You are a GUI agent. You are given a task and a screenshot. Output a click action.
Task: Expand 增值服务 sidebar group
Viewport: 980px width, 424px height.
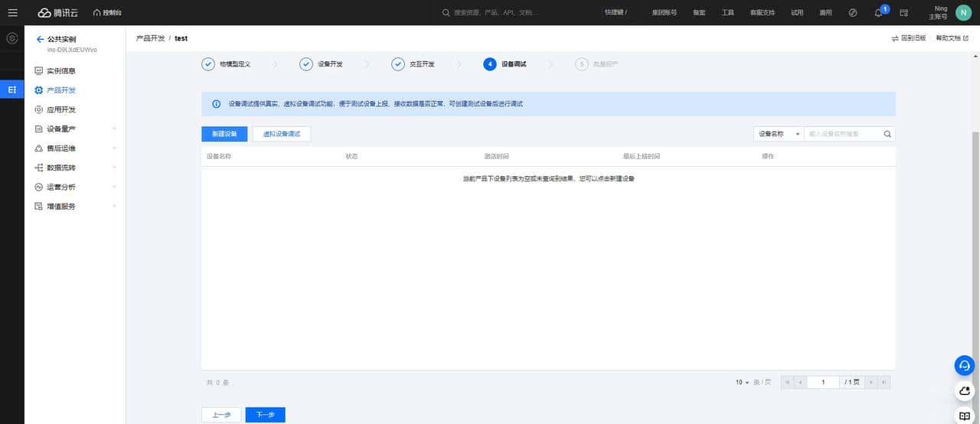[x=75, y=206]
